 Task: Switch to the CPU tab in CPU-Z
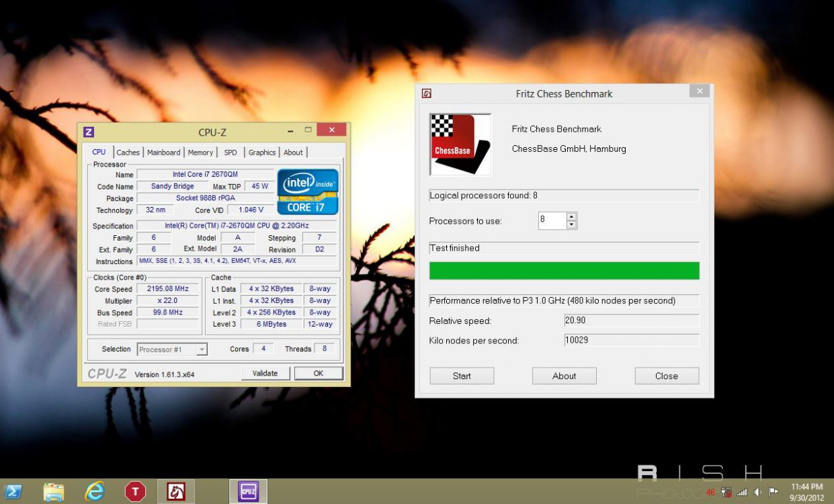[x=99, y=152]
